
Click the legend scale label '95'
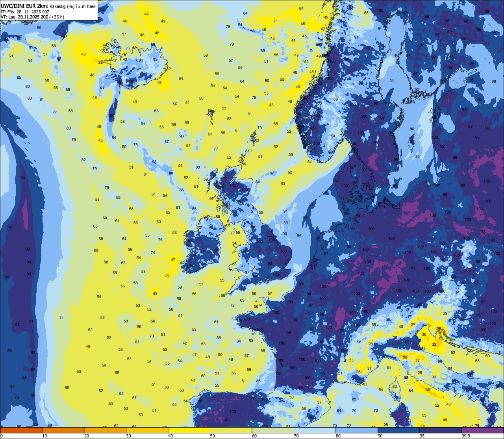tap(422, 436)
